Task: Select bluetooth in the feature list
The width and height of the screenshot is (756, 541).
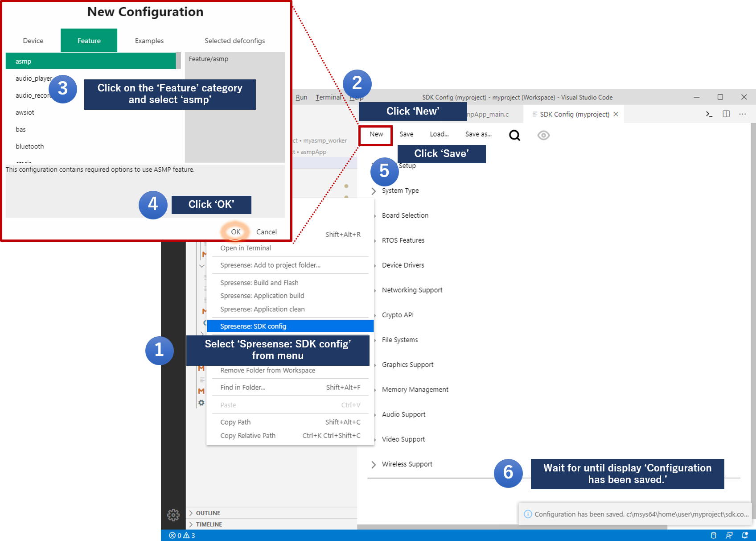Action: coord(30,146)
